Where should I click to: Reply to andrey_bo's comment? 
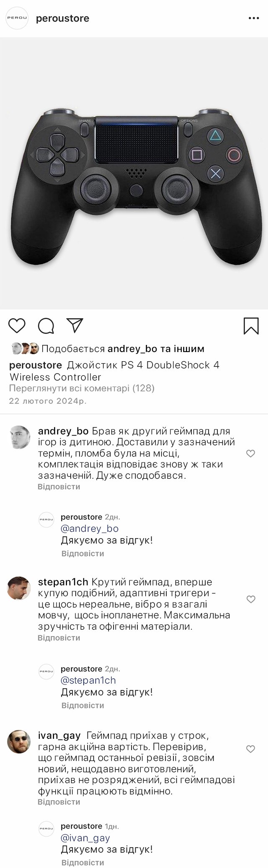59,487
